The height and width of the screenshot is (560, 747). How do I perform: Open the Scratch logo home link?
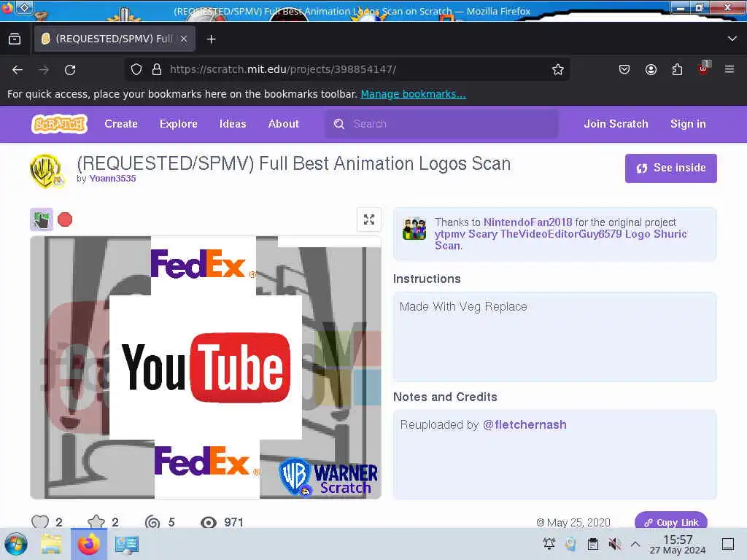click(59, 124)
